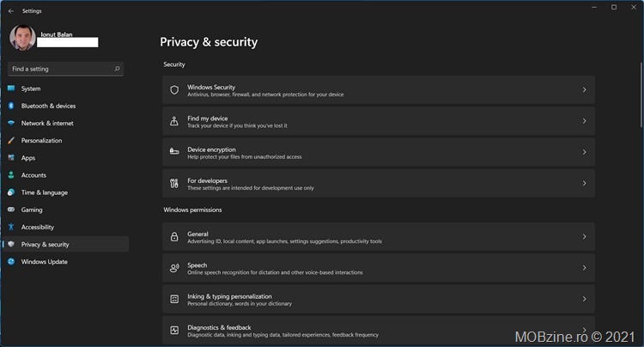Expand Speech settings using right chevron

tap(584, 268)
